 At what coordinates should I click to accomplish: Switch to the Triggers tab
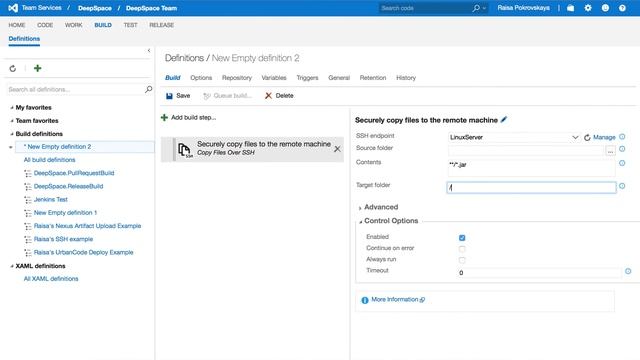(307, 78)
